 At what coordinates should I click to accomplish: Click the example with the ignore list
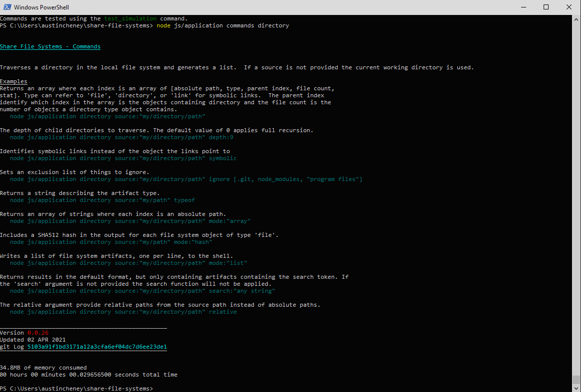click(x=186, y=179)
